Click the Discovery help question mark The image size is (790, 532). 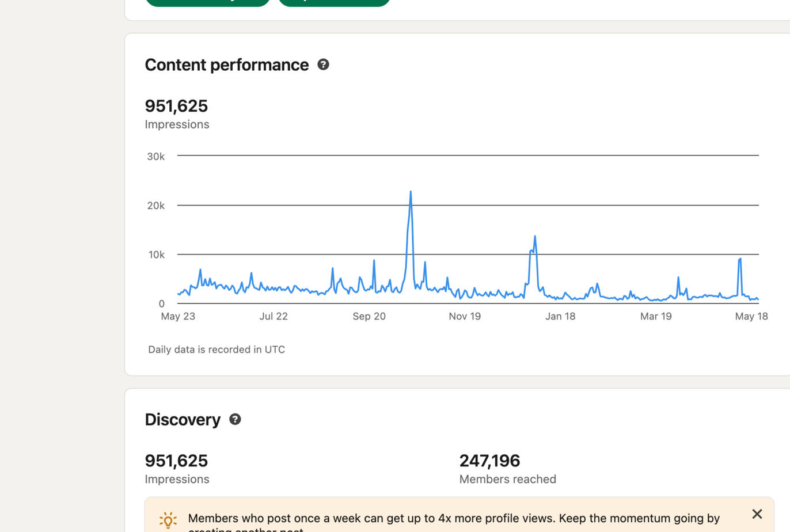coord(235,419)
